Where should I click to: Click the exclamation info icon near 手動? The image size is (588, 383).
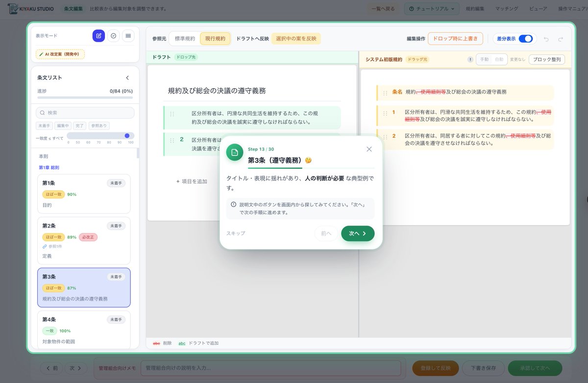[470, 59]
